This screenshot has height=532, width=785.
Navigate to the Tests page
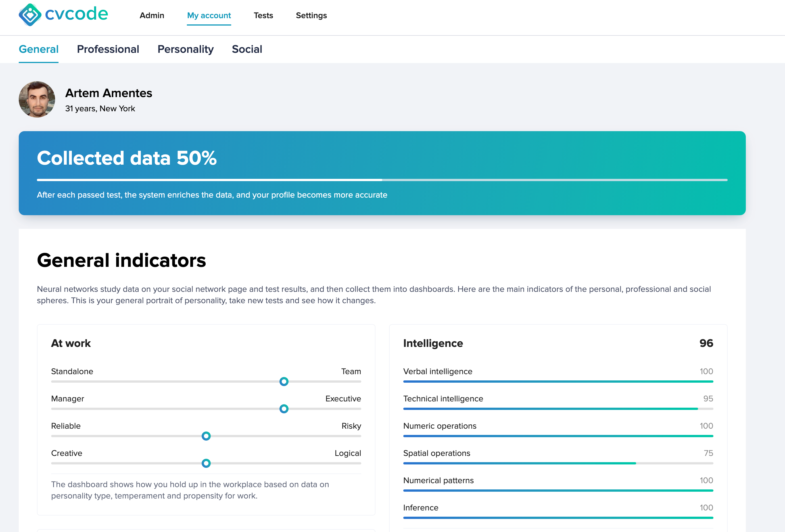coord(264,16)
